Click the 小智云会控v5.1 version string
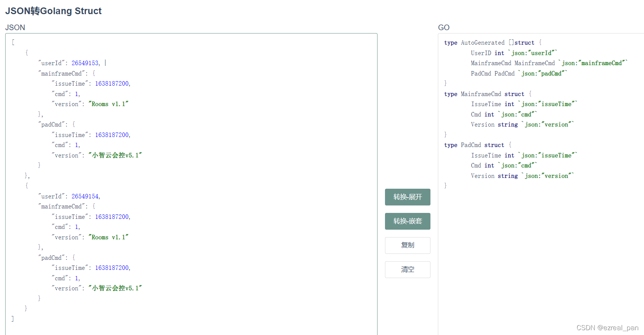 click(116, 155)
